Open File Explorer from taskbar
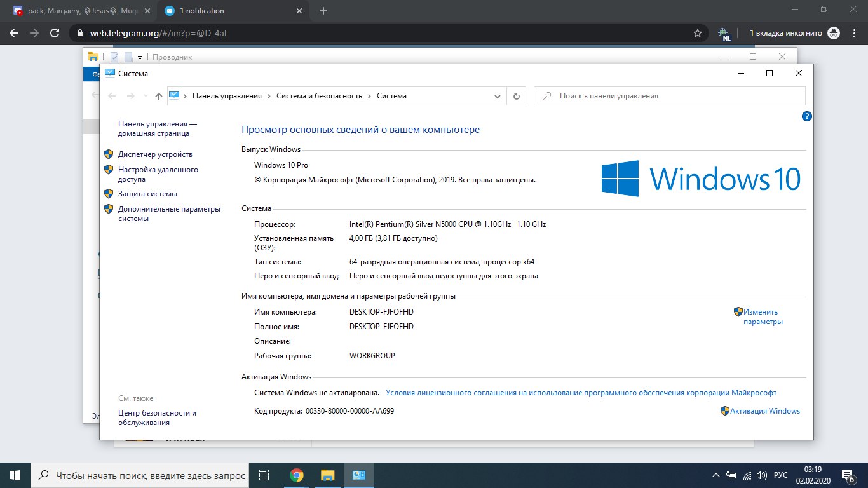868x488 pixels. (x=327, y=475)
